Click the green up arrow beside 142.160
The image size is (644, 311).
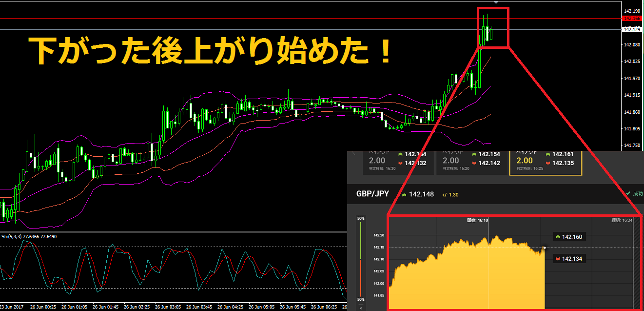(557, 237)
